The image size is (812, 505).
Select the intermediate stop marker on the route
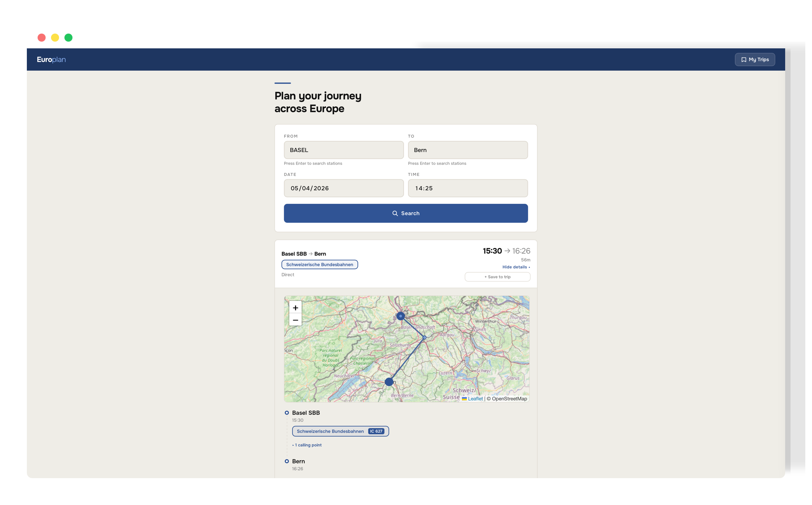tap(424, 337)
